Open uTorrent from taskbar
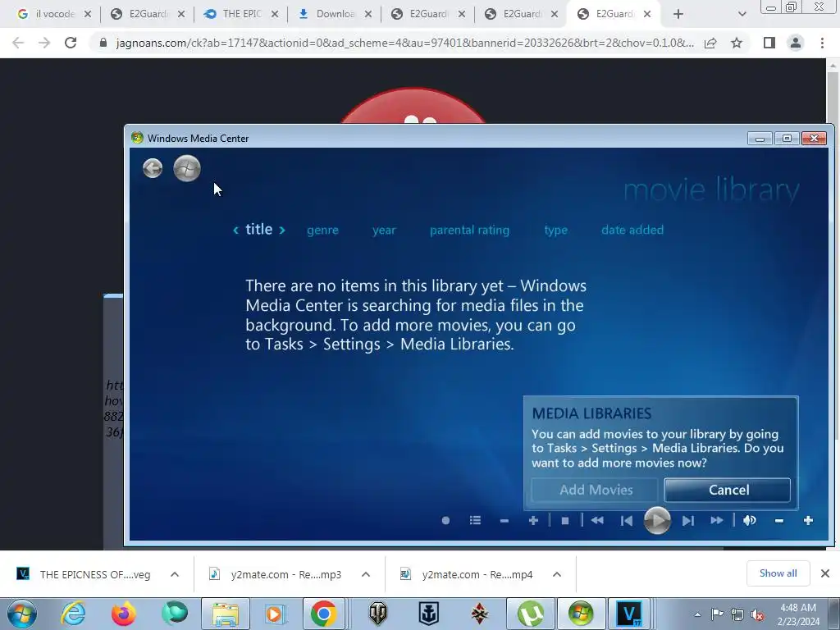This screenshot has width=840, height=630. pyautogui.click(x=531, y=614)
